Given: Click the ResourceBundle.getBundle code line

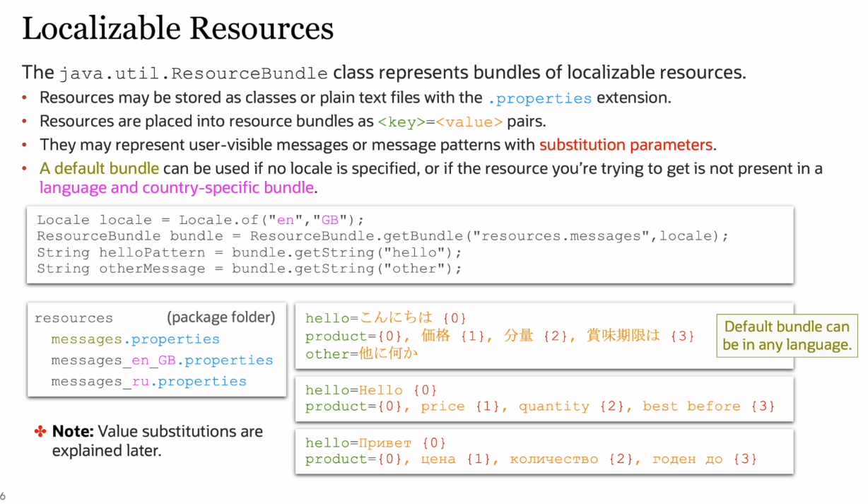Looking at the screenshot, I should click(x=382, y=236).
